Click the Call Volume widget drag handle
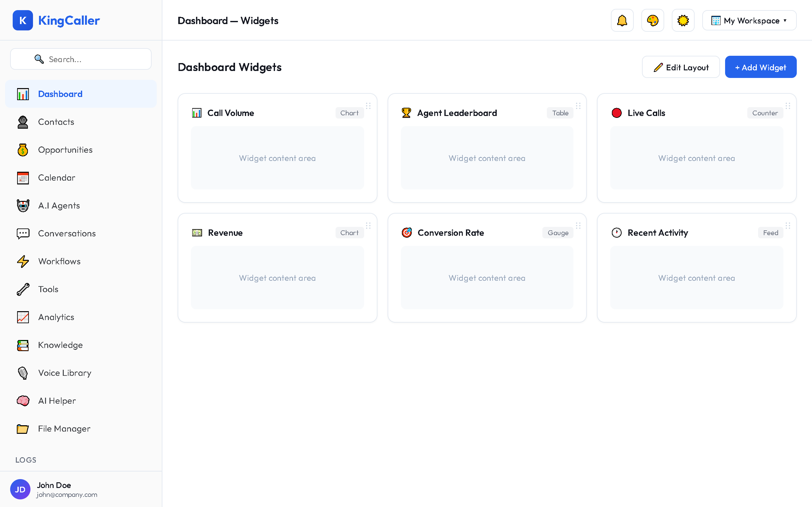This screenshot has height=507, width=812. pyautogui.click(x=368, y=106)
